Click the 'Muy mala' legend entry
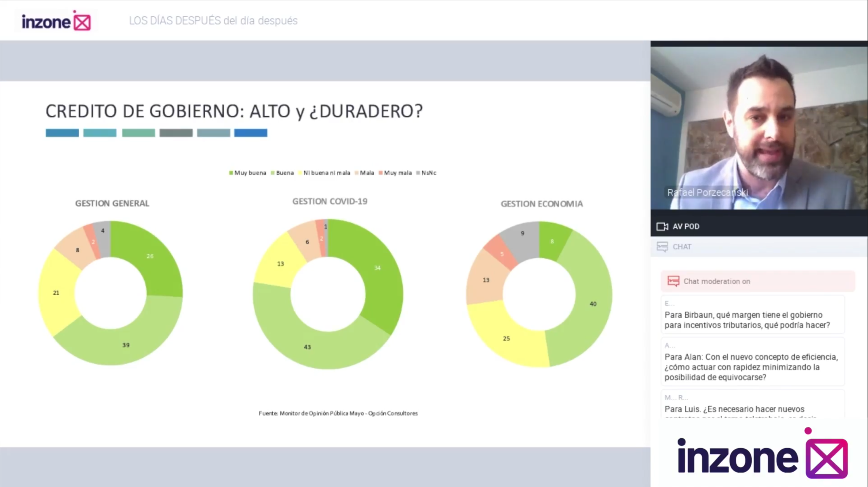 point(395,173)
